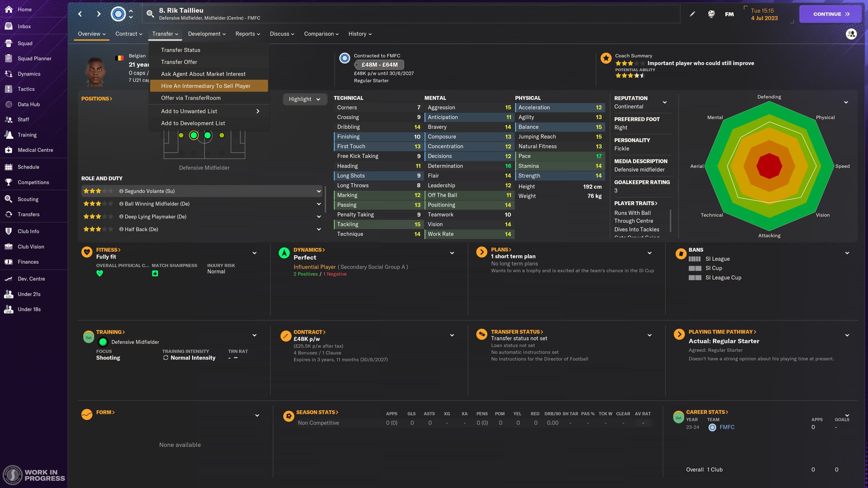Open the FMFC team link in career stats
Viewport: 868px width, 488px height.
pos(726,427)
